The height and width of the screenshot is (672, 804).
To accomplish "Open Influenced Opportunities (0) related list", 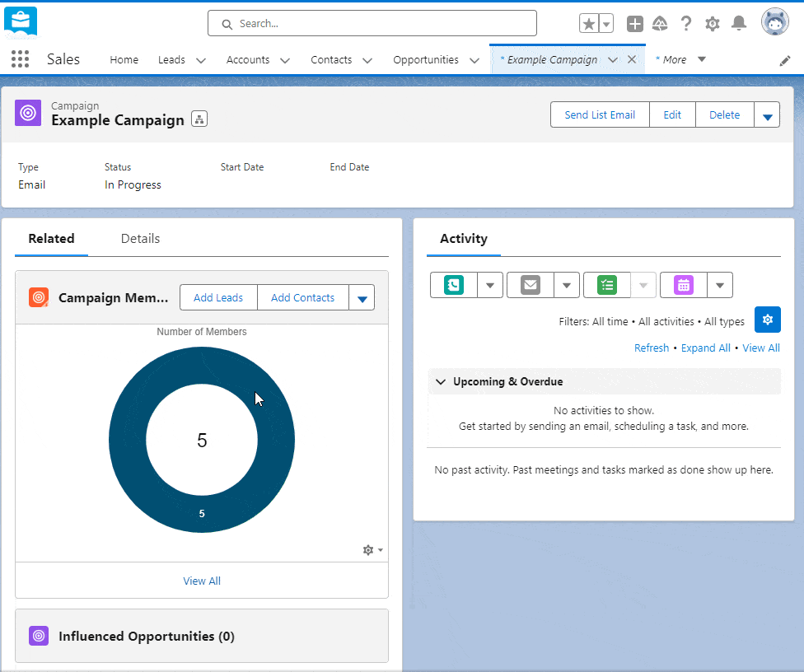I will tap(147, 636).
